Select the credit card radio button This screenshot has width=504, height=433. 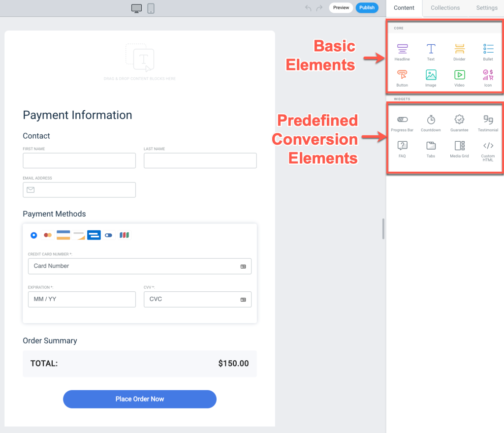tap(33, 235)
